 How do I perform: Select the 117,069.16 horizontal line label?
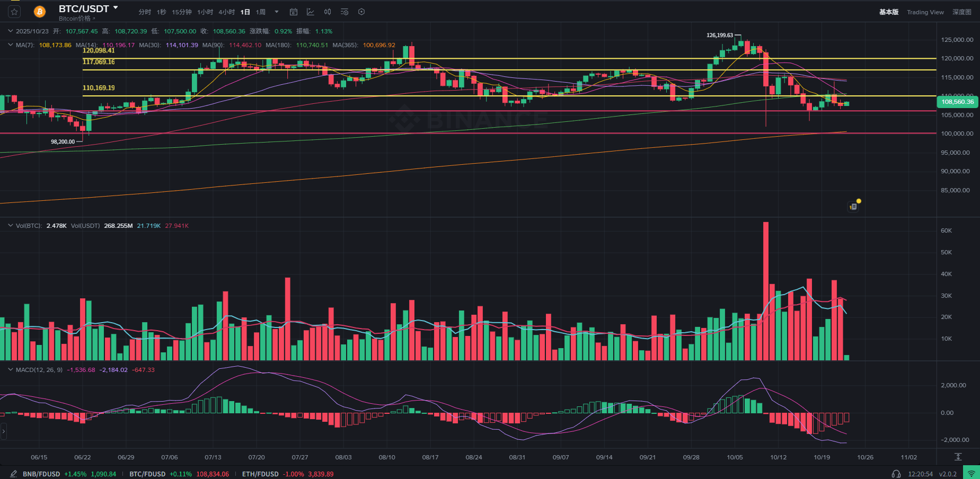point(99,62)
